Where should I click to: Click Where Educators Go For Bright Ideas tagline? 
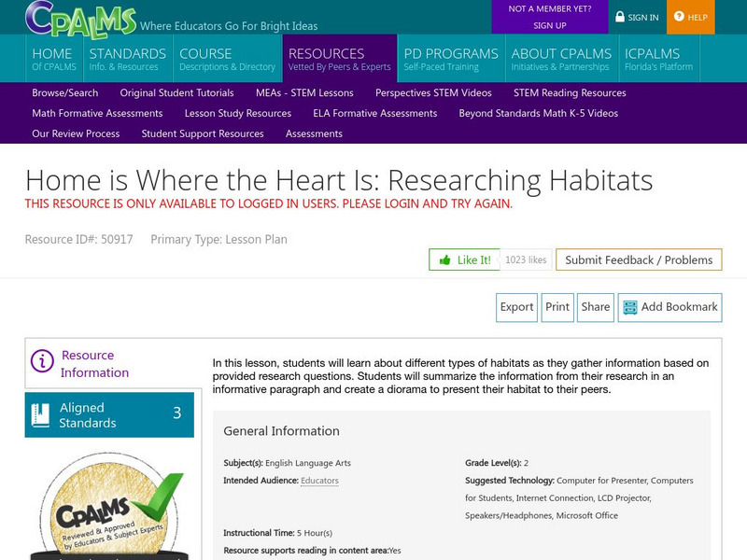click(229, 26)
